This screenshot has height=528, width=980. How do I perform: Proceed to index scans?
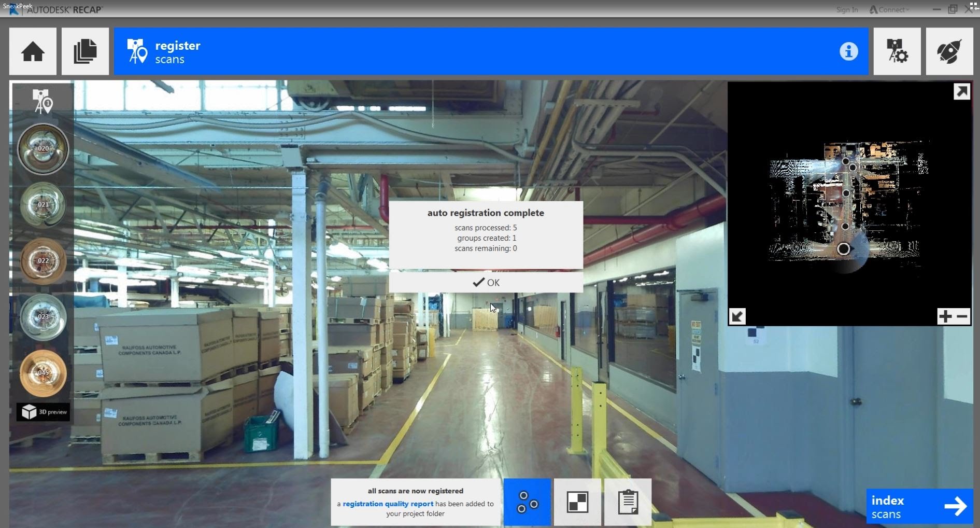(x=919, y=506)
